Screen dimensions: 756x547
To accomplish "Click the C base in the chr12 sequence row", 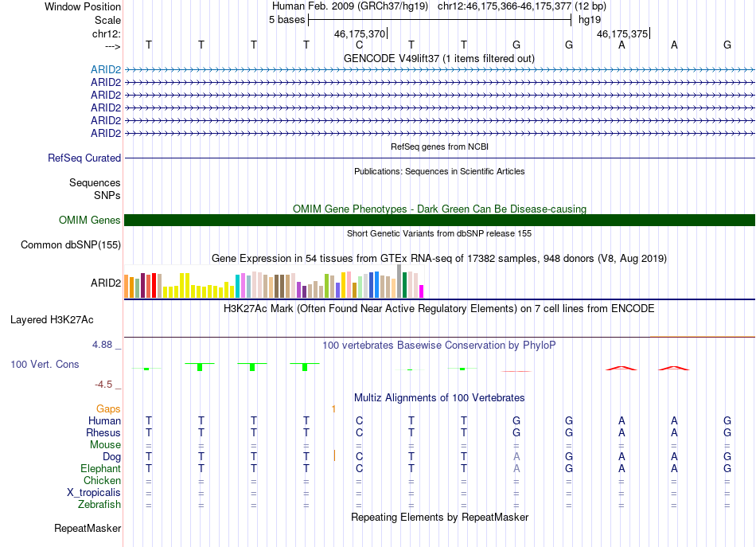I will pyautogui.click(x=359, y=45).
